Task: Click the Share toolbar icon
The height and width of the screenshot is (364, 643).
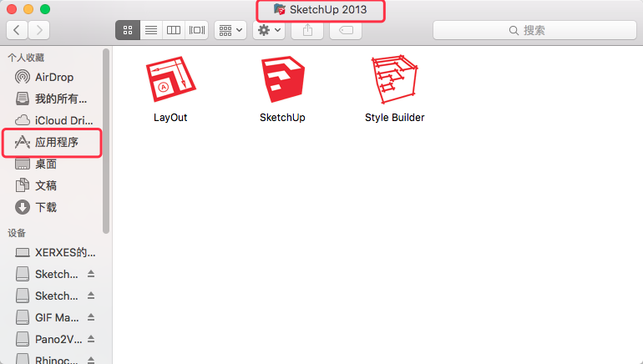Action: click(x=307, y=30)
